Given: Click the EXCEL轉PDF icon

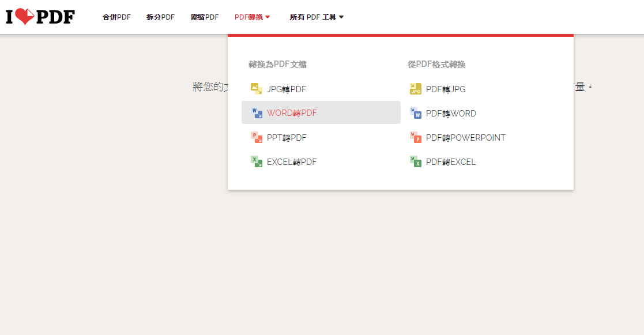Looking at the screenshot, I should point(257,161).
